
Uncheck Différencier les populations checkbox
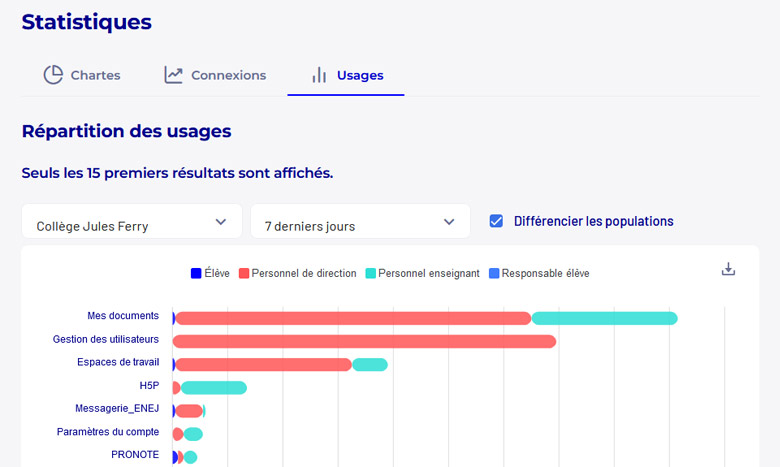496,221
